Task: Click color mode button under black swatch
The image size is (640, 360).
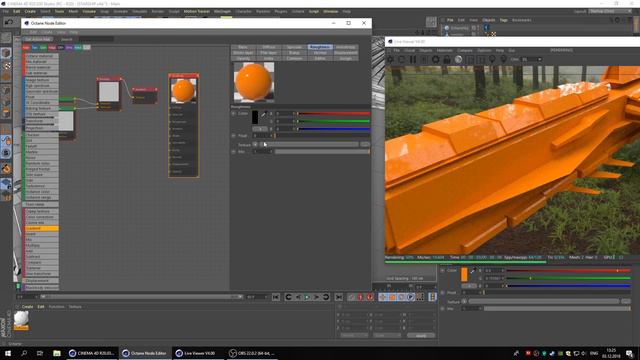Action: click(260, 129)
